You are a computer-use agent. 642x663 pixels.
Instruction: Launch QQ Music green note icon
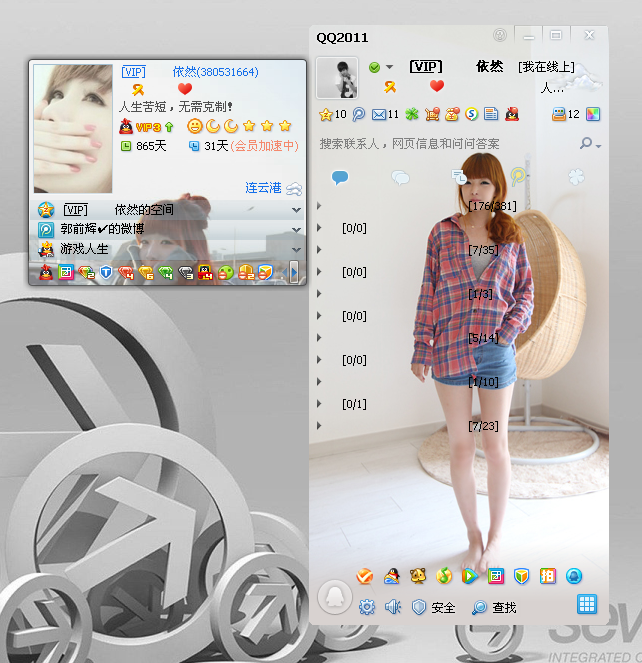pos(444,576)
